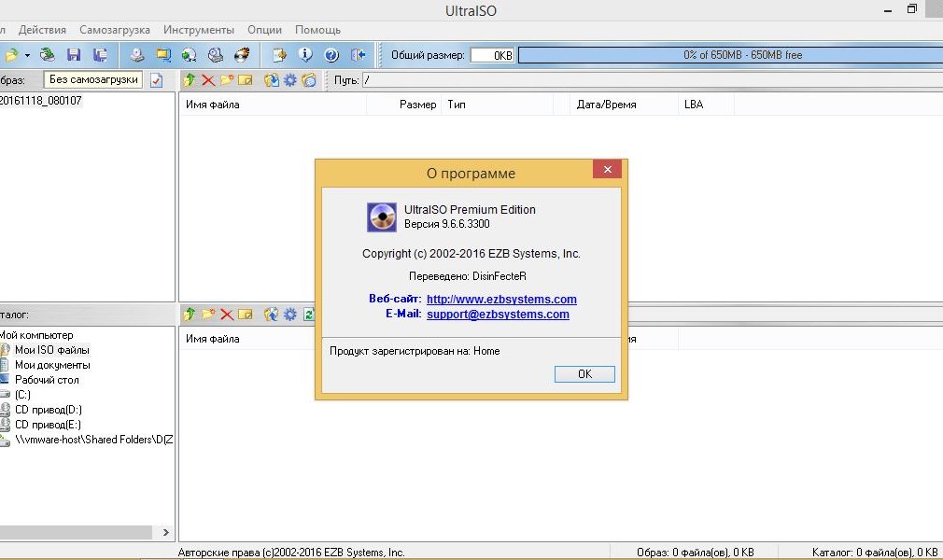Open the http://www.ezbsystems.com link
The height and width of the screenshot is (560, 943).
(501, 299)
